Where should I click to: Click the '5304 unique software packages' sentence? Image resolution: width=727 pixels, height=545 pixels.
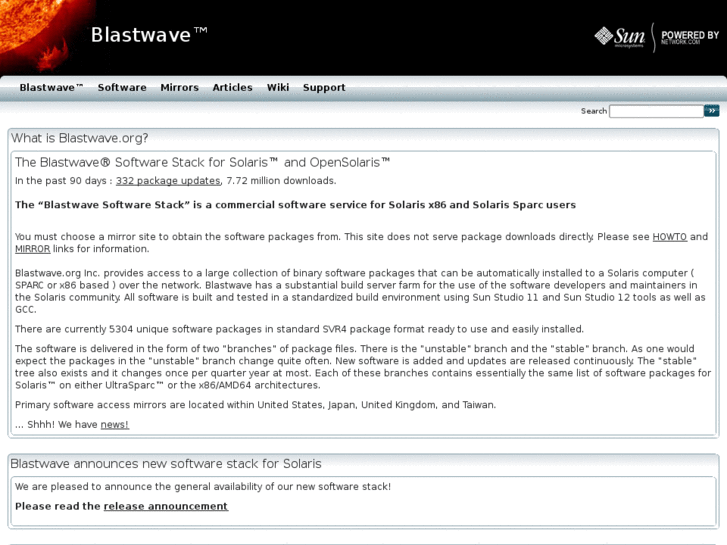(x=299, y=329)
